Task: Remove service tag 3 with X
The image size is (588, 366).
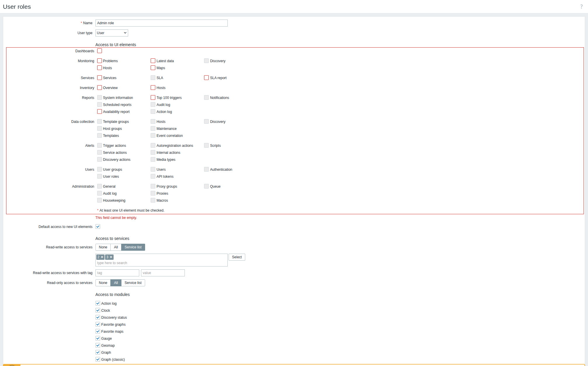Action: tap(111, 257)
